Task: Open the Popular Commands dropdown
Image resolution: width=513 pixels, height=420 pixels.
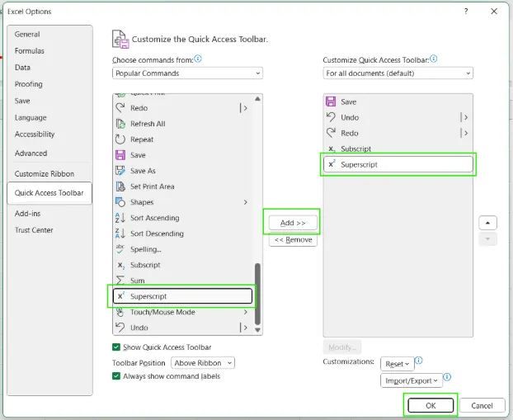Action: coord(187,73)
